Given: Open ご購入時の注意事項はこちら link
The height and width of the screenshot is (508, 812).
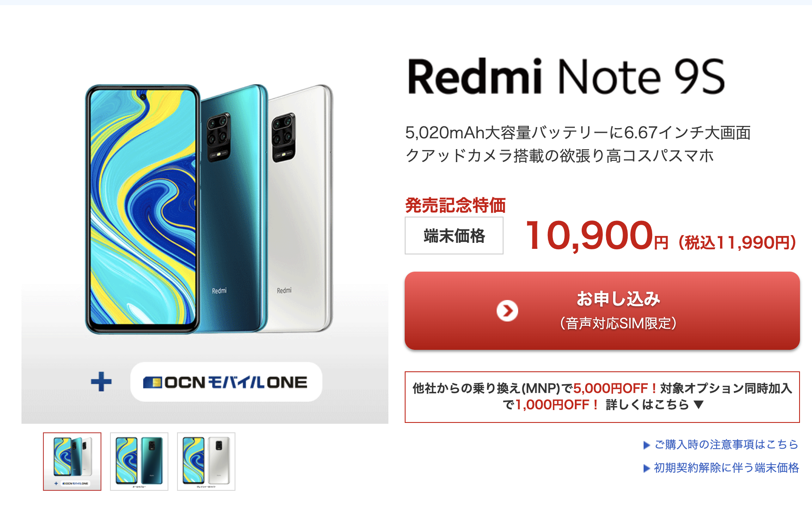Looking at the screenshot, I should tap(726, 444).
